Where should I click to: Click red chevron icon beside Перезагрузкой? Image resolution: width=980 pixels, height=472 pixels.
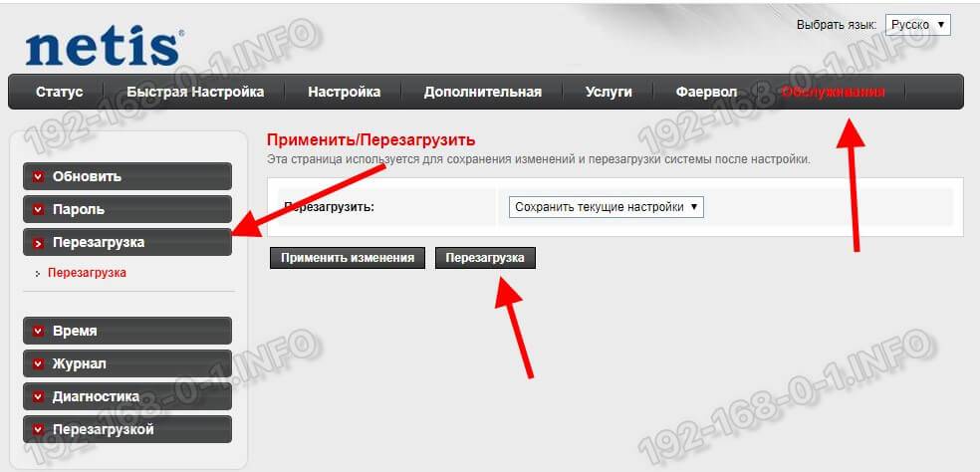pyautogui.click(x=39, y=429)
